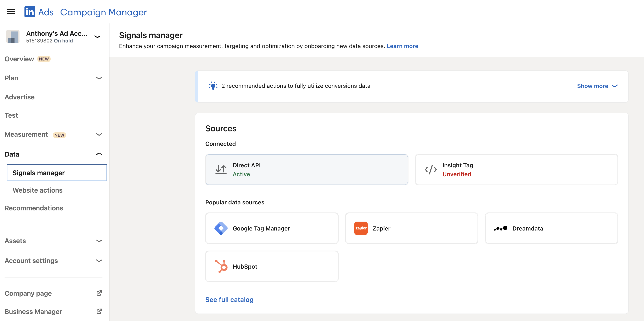Screen dimensions: 644x321
Task: Show more recommended actions
Action: (597, 86)
